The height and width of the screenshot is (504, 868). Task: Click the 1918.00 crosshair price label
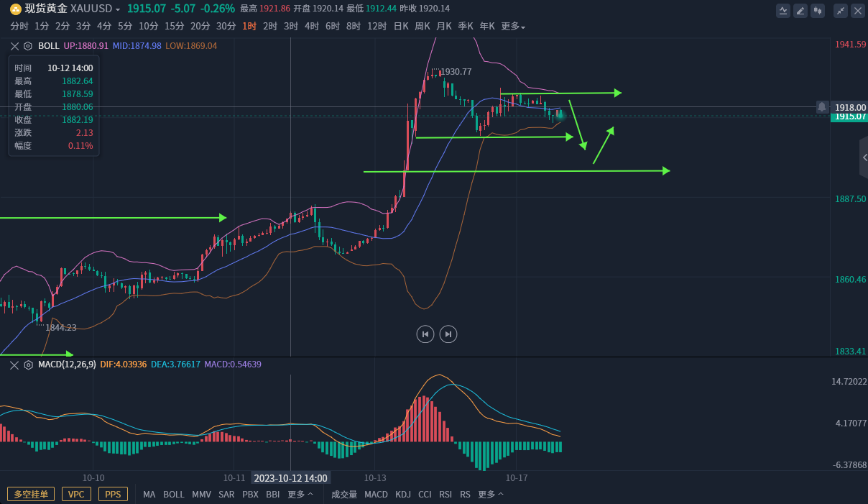849,107
